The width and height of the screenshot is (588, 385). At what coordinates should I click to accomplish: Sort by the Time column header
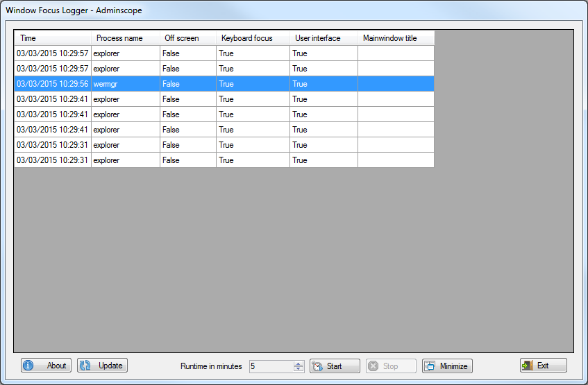(x=53, y=38)
